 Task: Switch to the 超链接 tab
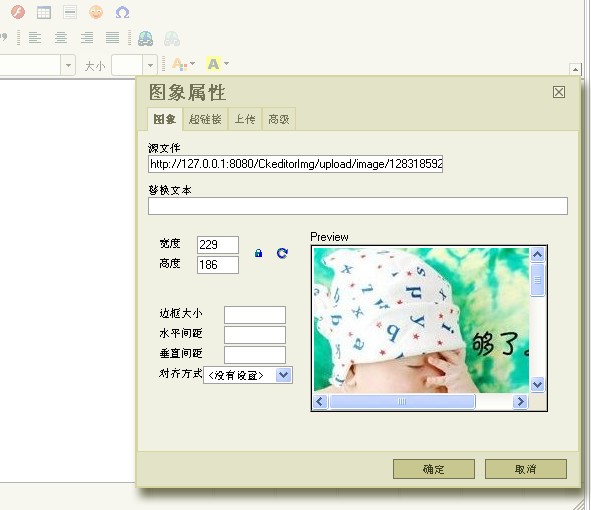point(205,119)
